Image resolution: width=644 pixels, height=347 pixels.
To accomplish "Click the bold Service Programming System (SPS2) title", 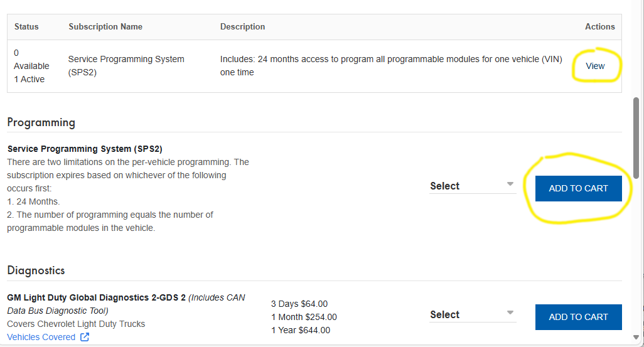I will pyautogui.click(x=85, y=149).
